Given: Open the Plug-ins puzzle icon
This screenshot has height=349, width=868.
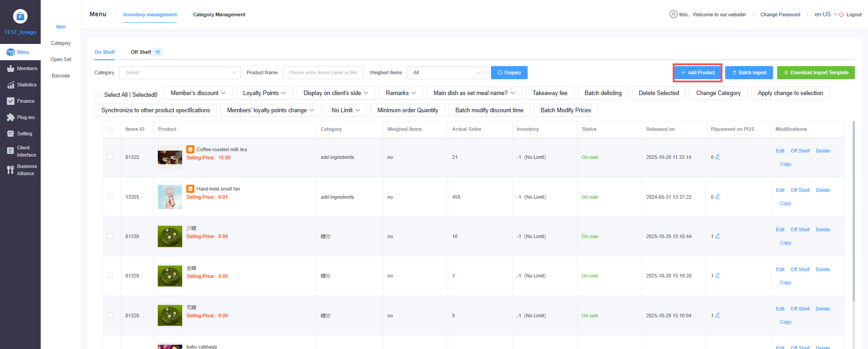Looking at the screenshot, I should click(10, 118).
